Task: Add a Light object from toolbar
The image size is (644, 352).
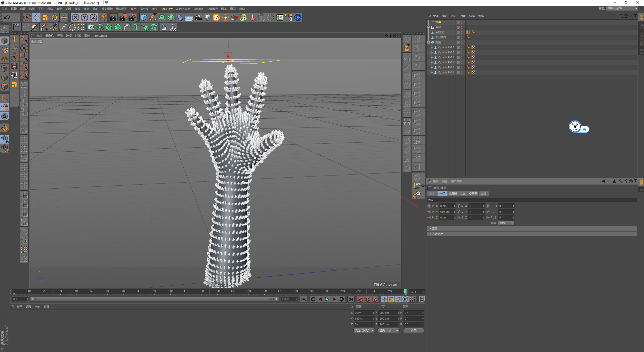Action: click(207, 17)
